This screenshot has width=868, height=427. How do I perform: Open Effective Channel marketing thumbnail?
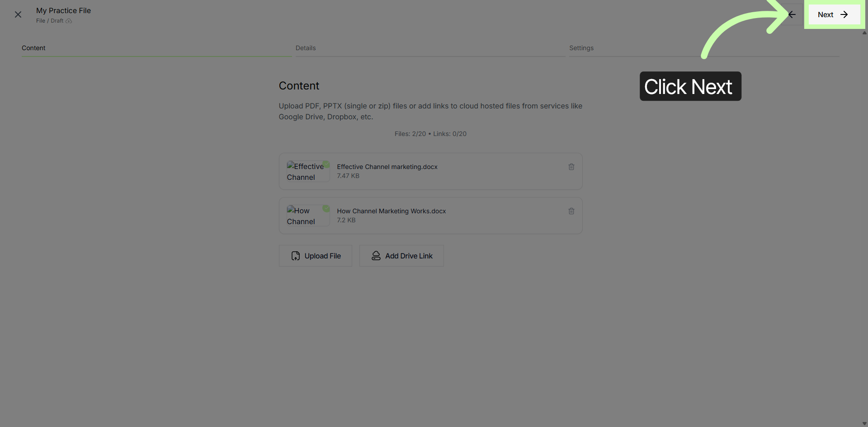pyautogui.click(x=308, y=171)
